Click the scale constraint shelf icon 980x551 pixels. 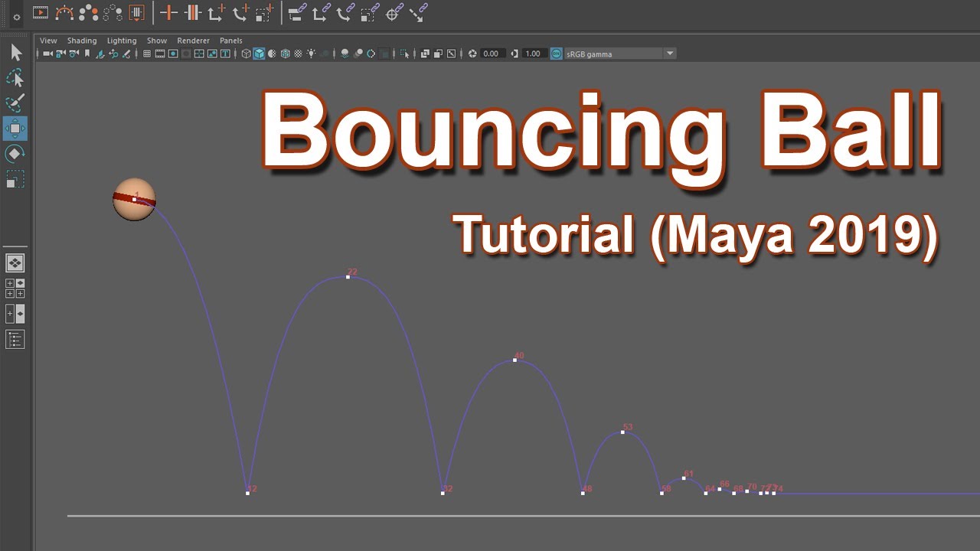pos(370,12)
